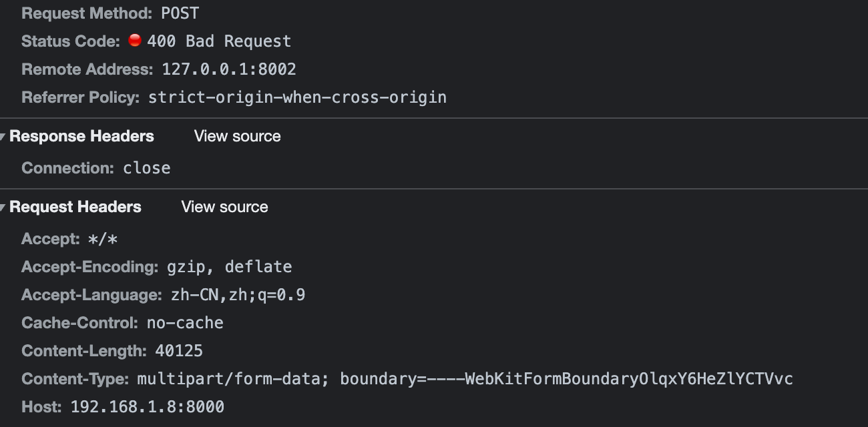Click the Connection close header value
Viewport: 868px width, 427px height.
pos(146,167)
